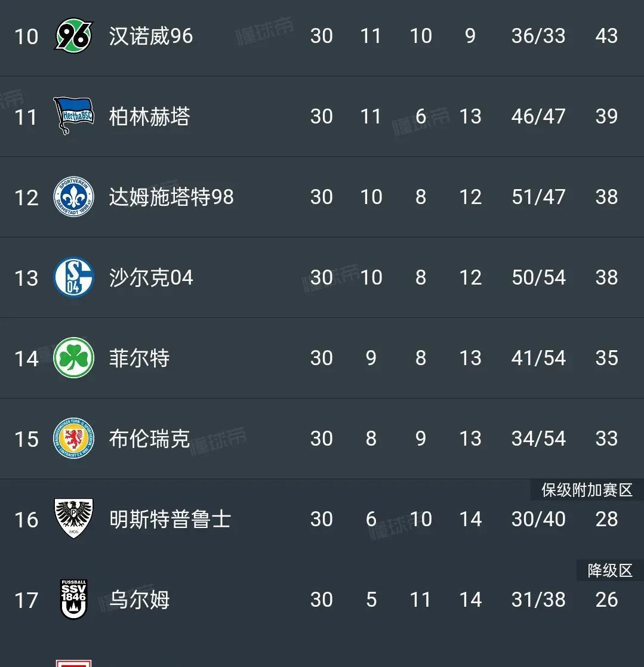The image size is (644, 667).
Task: Tap the 明斯特普鲁士 team name
Action: 170,519
